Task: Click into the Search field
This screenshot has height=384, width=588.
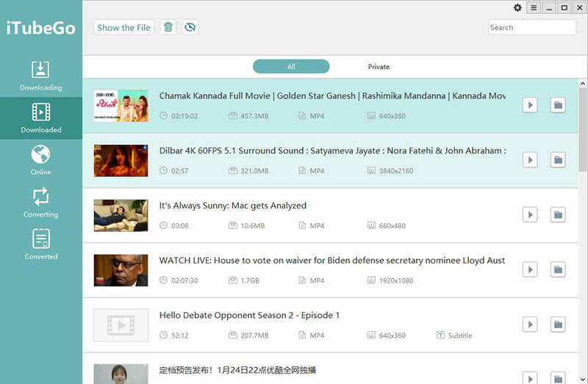Action: point(532,27)
